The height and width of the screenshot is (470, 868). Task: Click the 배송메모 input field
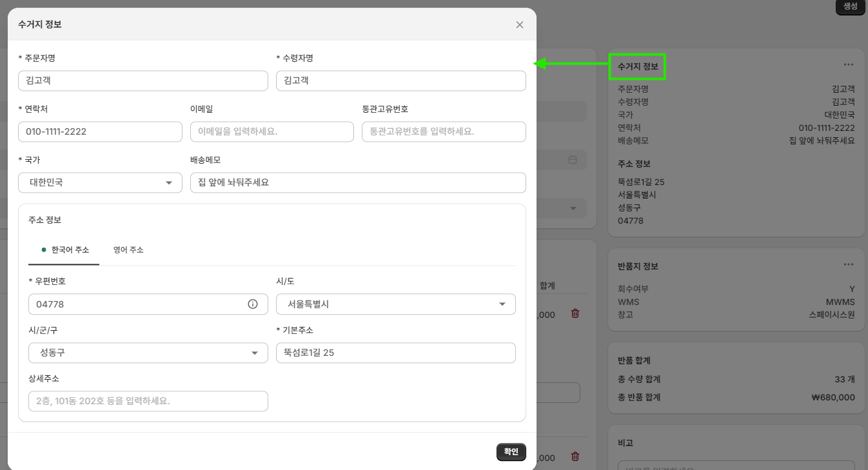tap(358, 182)
